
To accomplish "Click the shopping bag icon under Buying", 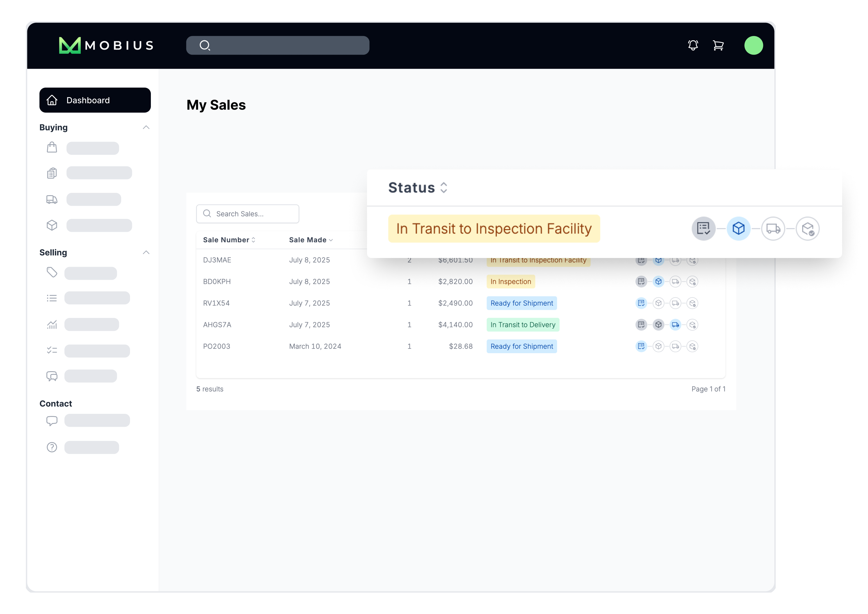I will pos(52,148).
